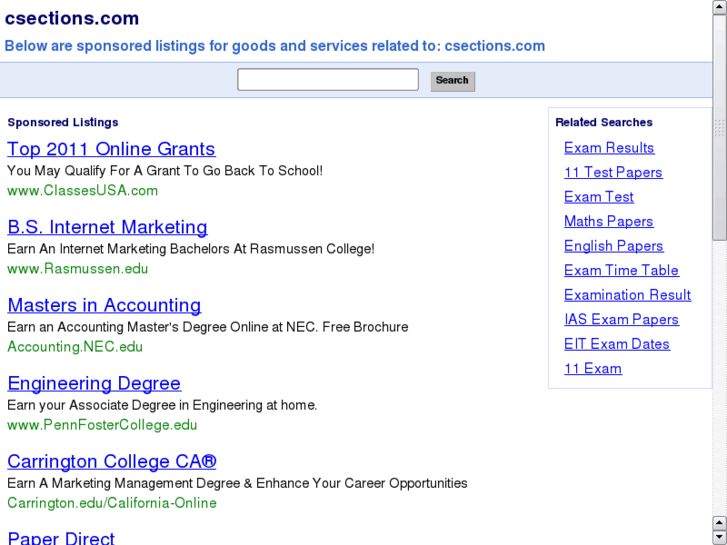
Task: Open the Top 2011 Online Grants link
Action: pos(111,149)
